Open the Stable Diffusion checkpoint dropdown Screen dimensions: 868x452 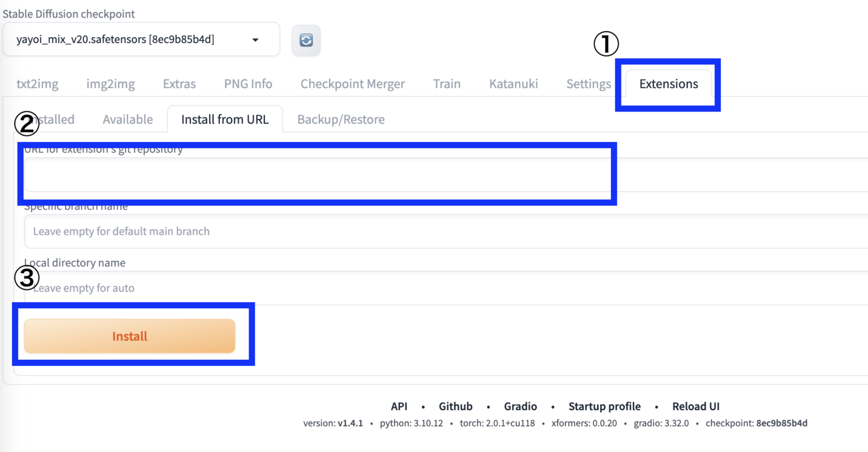(x=141, y=40)
